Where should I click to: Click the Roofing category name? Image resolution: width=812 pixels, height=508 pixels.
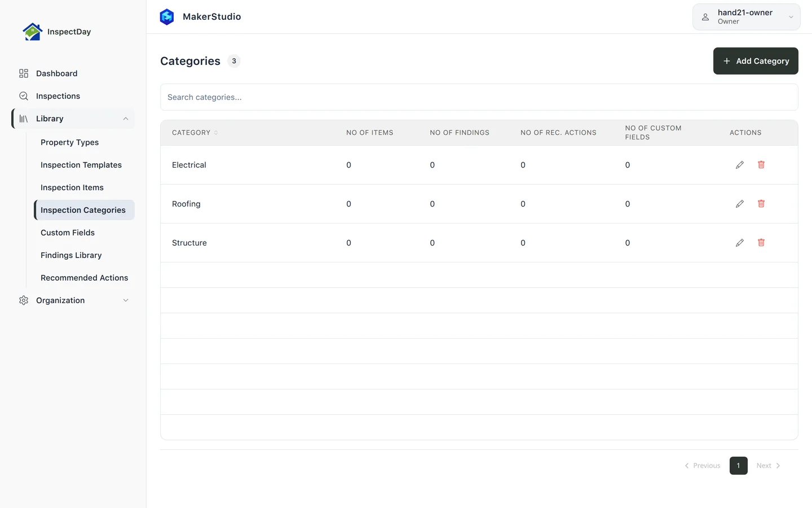(186, 204)
